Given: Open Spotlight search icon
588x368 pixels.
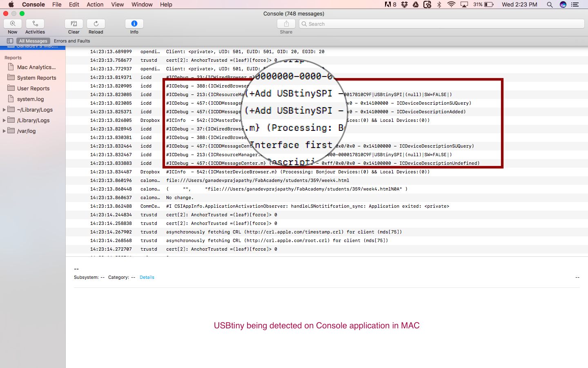Looking at the screenshot, I should point(550,4).
